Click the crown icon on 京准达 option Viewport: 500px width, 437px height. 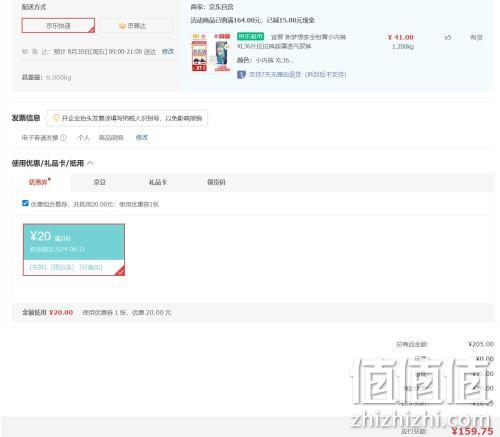click(122, 26)
